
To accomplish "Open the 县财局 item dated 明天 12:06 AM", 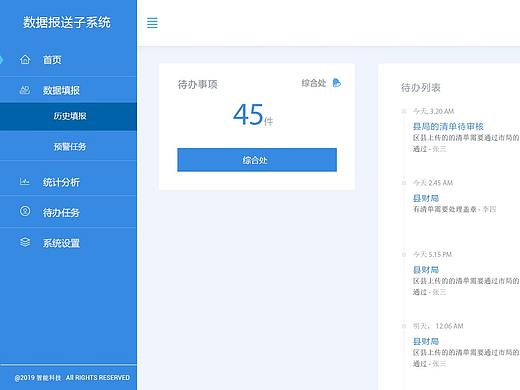I will click(426, 341).
